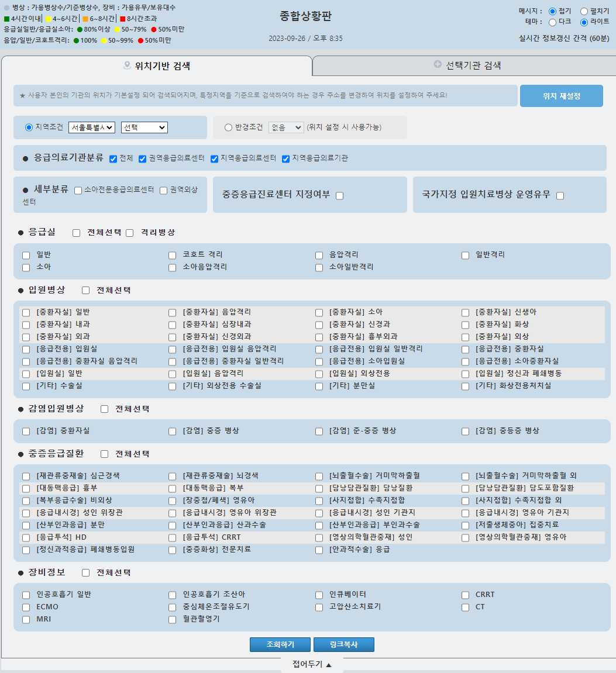
Task: Click the green 4시간이내 legend square
Action: [7, 19]
